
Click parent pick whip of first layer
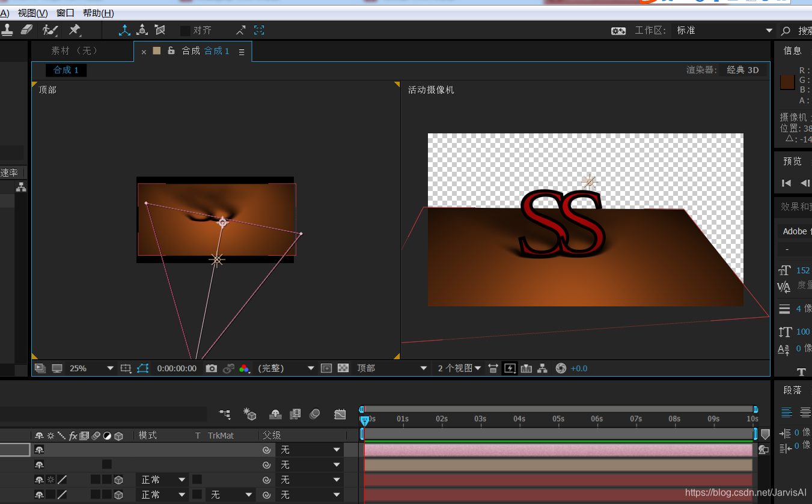pyautogui.click(x=266, y=449)
